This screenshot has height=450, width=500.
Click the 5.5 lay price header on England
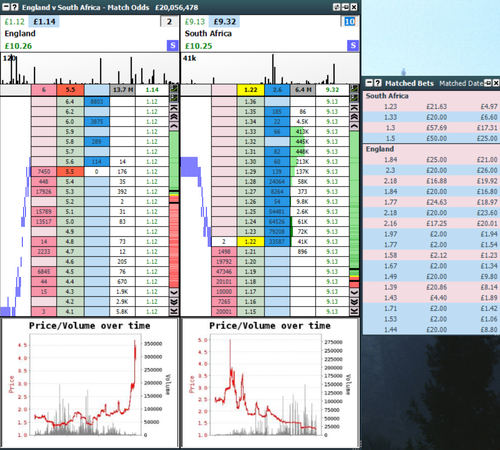[70, 90]
